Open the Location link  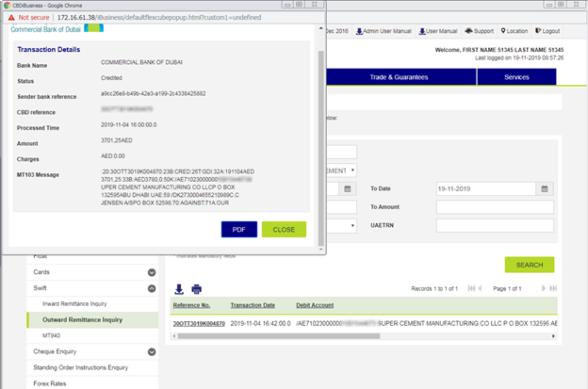(x=514, y=31)
